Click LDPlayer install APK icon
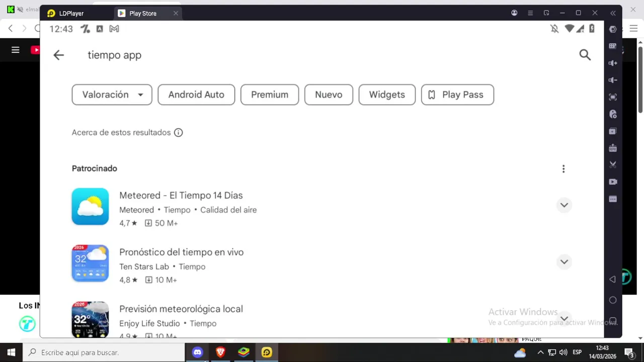The height and width of the screenshot is (362, 644). (x=613, y=148)
